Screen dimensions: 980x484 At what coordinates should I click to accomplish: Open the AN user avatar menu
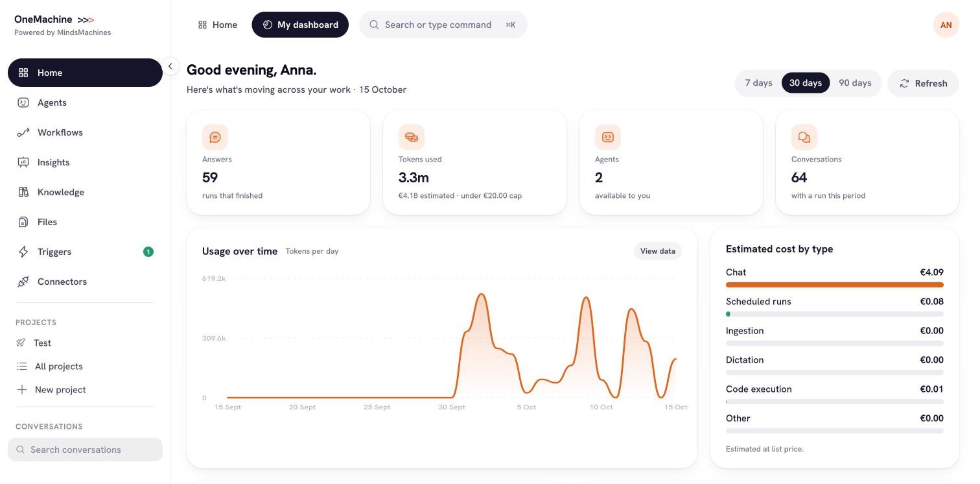click(x=946, y=25)
